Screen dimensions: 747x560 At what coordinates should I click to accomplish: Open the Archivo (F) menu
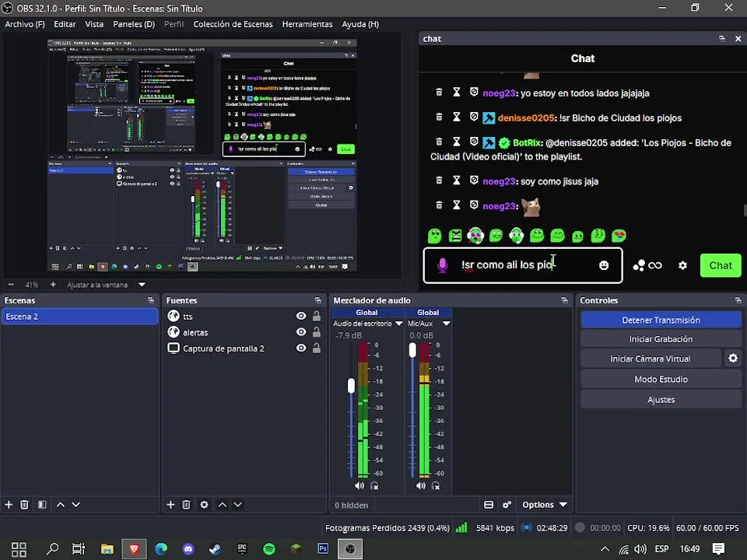click(25, 24)
